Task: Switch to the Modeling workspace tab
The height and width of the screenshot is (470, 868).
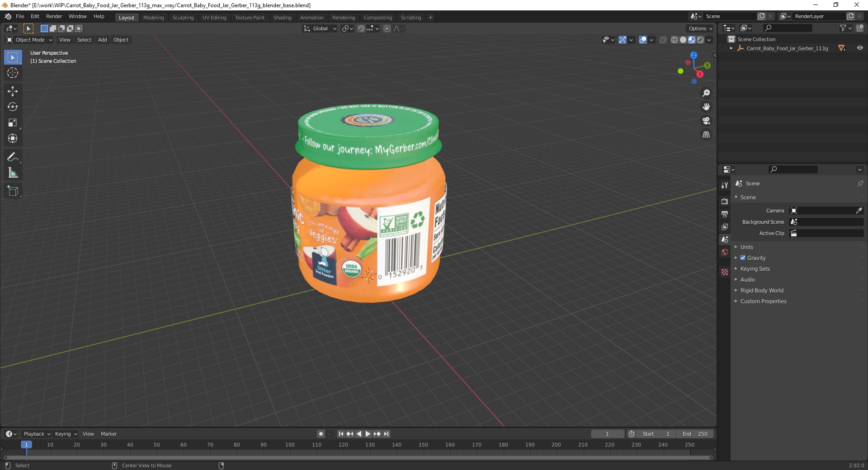Action: pyautogui.click(x=153, y=18)
